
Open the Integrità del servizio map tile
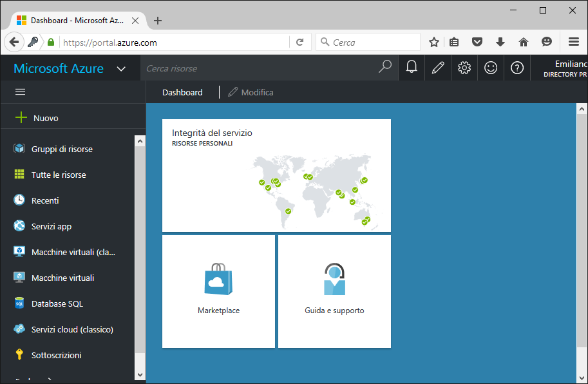point(276,175)
